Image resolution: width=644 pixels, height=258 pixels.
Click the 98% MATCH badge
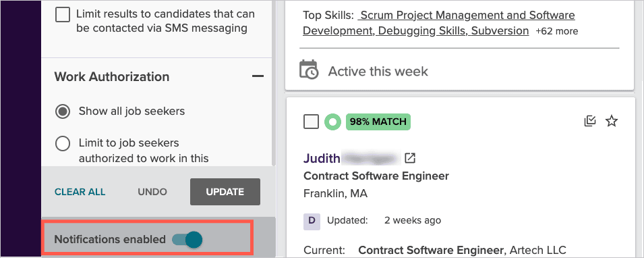(x=378, y=122)
